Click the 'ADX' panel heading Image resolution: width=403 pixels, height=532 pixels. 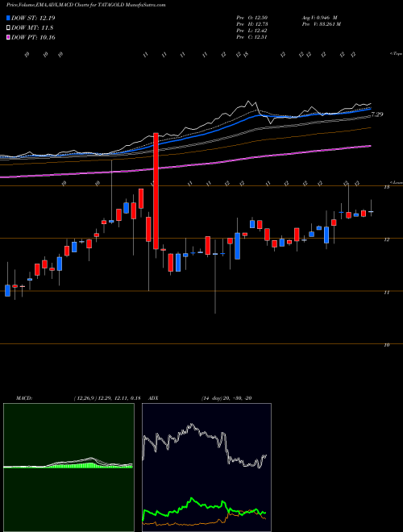[x=153, y=398]
